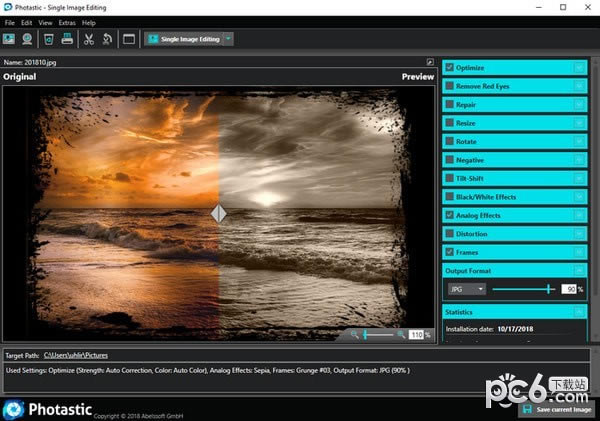Viewport: 600px width, 421px height.
Task: Uncheck the Optimize checkbox
Action: [450, 67]
